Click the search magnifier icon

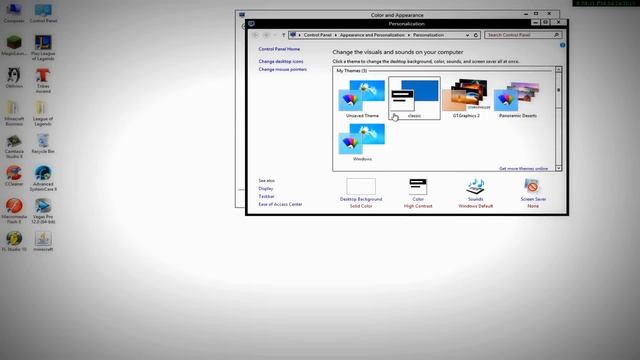point(557,35)
